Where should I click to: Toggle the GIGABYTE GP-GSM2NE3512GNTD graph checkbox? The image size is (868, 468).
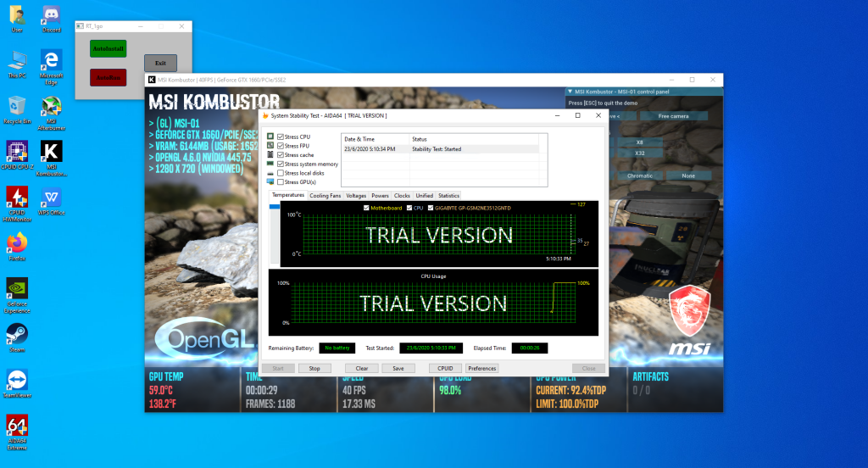click(x=430, y=208)
